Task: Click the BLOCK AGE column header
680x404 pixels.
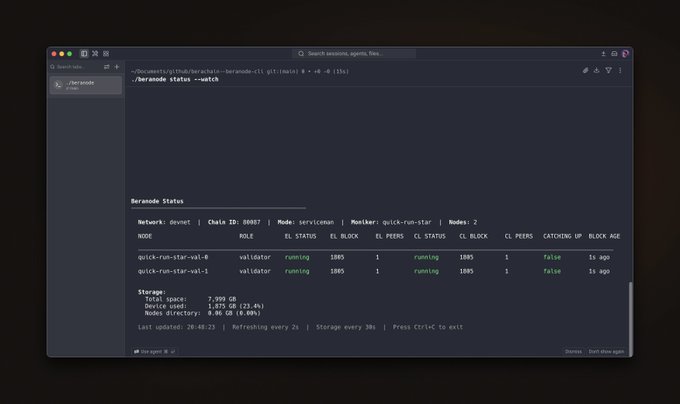Action: (x=604, y=236)
